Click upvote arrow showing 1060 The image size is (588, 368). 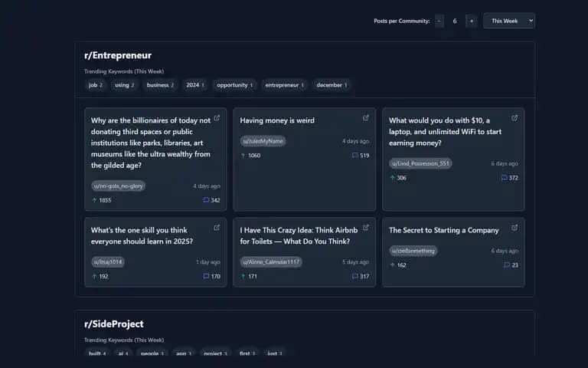click(x=243, y=156)
